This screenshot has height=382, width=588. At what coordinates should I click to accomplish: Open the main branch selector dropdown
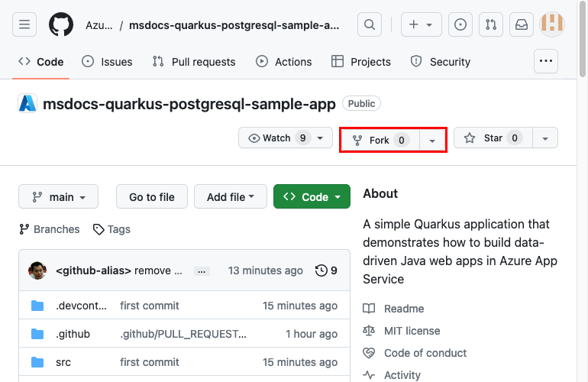coord(58,197)
